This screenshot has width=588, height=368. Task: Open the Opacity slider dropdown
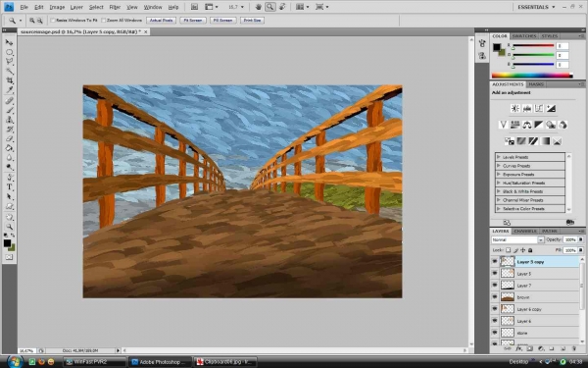click(580, 239)
